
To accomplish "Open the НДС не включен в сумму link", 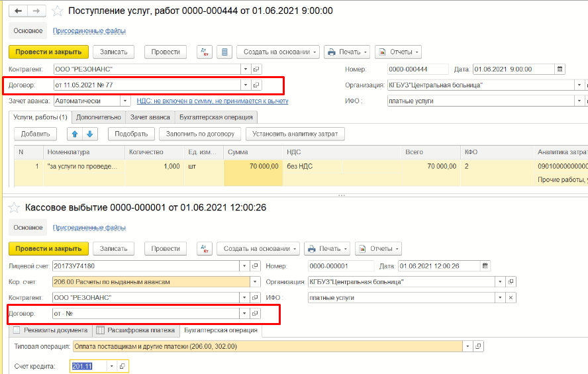I will click(212, 101).
